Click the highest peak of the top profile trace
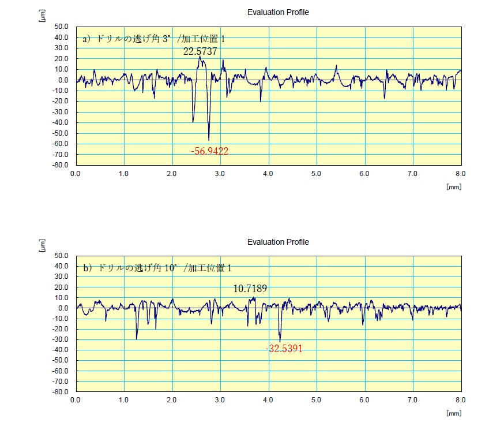504x426 pixels. 200,57
